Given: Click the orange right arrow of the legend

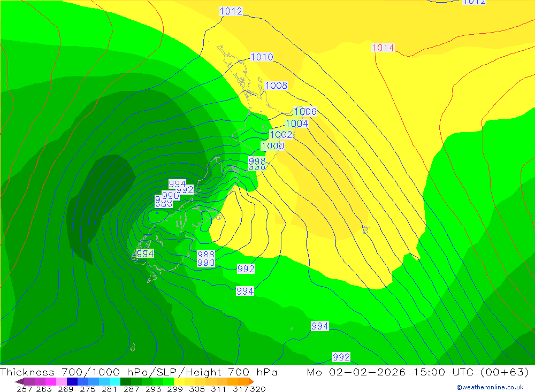Looking at the screenshot, I should tap(251, 381).
